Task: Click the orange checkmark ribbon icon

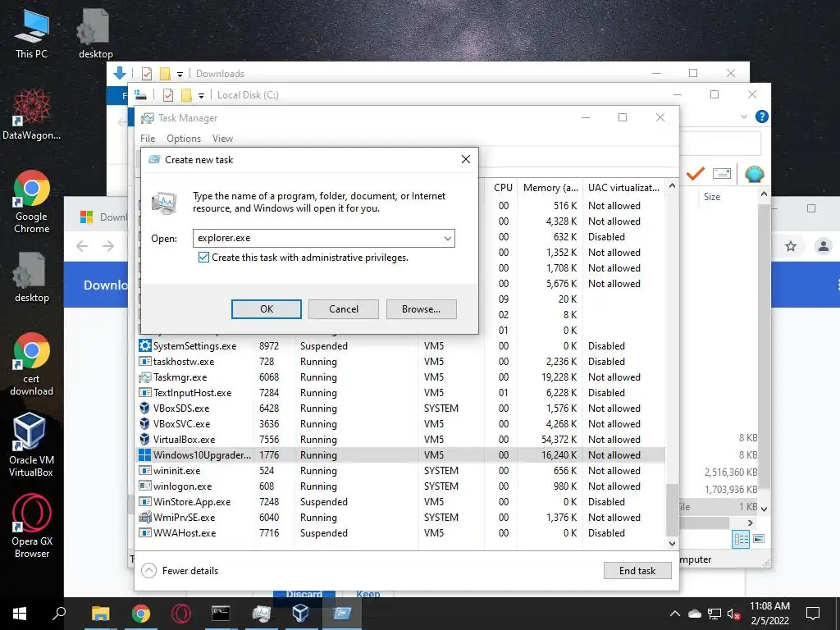Action: [x=696, y=174]
